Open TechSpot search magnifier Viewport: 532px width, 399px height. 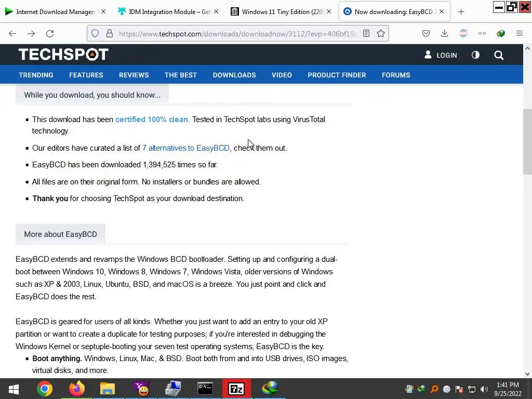pyautogui.click(x=498, y=55)
